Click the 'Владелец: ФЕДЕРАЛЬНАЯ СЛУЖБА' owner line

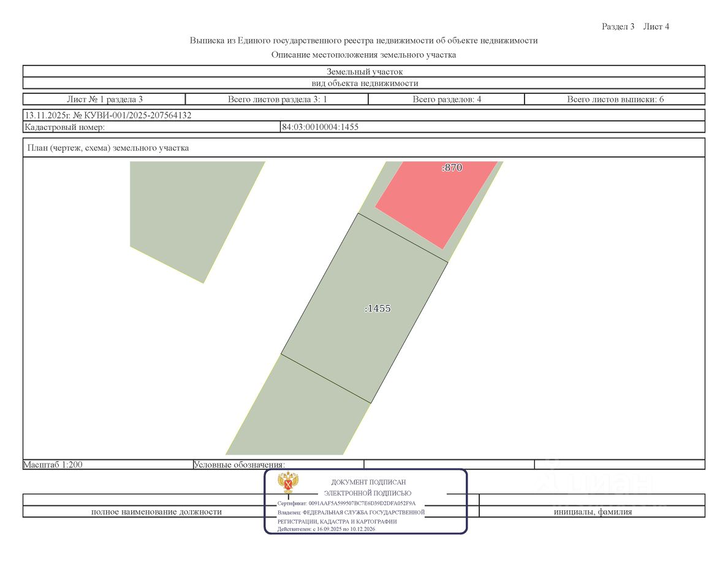tap(351, 512)
